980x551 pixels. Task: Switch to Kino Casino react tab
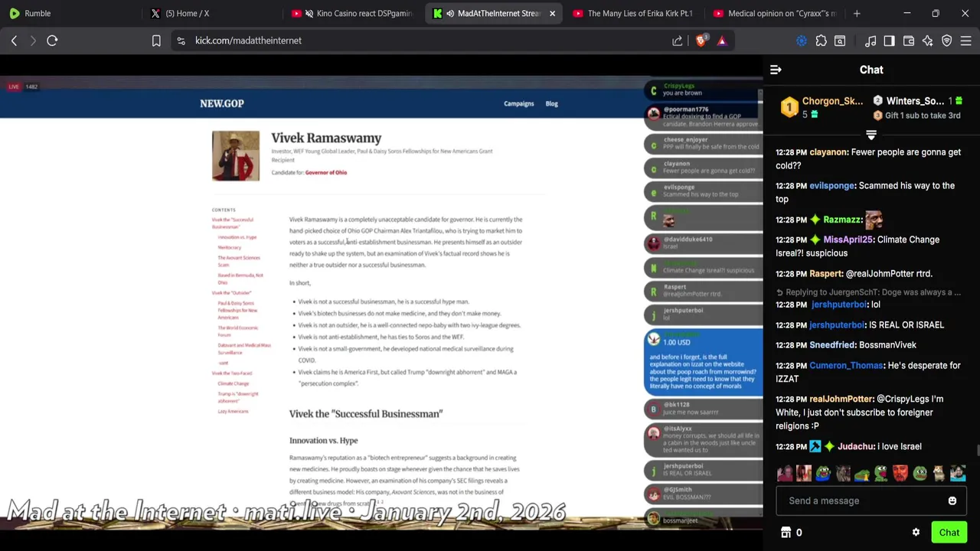(353, 13)
